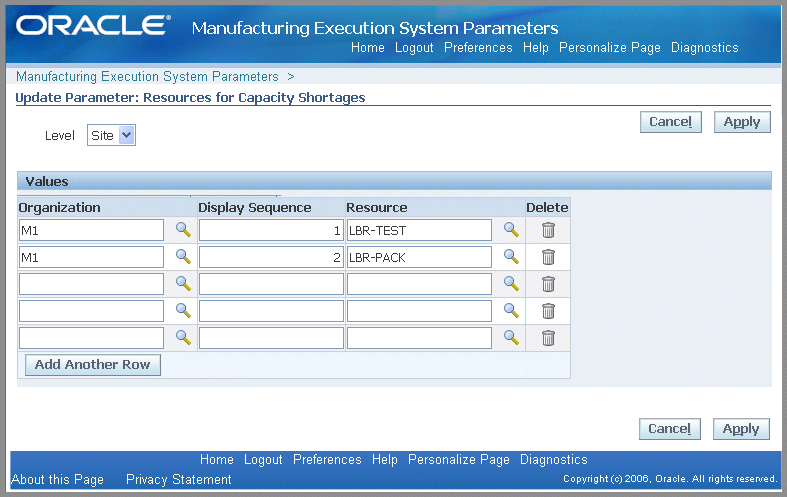Click the Values section heading
787x497 pixels.
(47, 181)
